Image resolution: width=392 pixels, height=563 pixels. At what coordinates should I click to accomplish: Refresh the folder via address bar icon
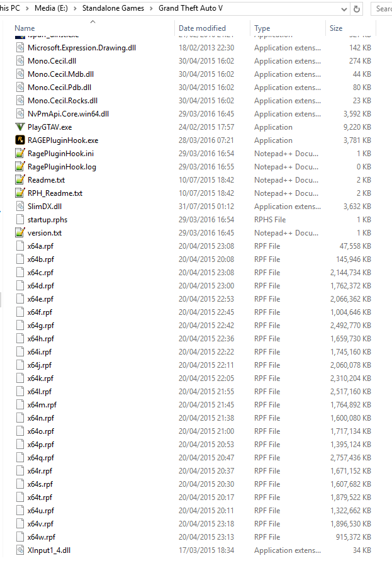tap(357, 9)
